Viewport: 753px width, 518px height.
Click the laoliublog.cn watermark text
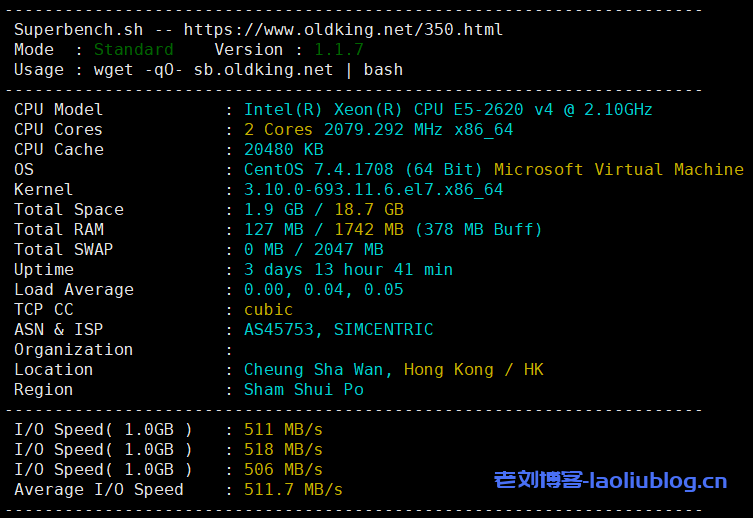point(610,481)
